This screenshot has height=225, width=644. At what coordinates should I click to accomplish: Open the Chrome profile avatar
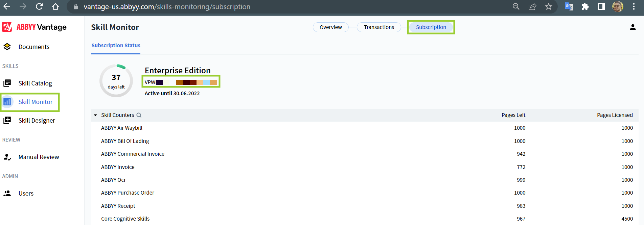[618, 6]
